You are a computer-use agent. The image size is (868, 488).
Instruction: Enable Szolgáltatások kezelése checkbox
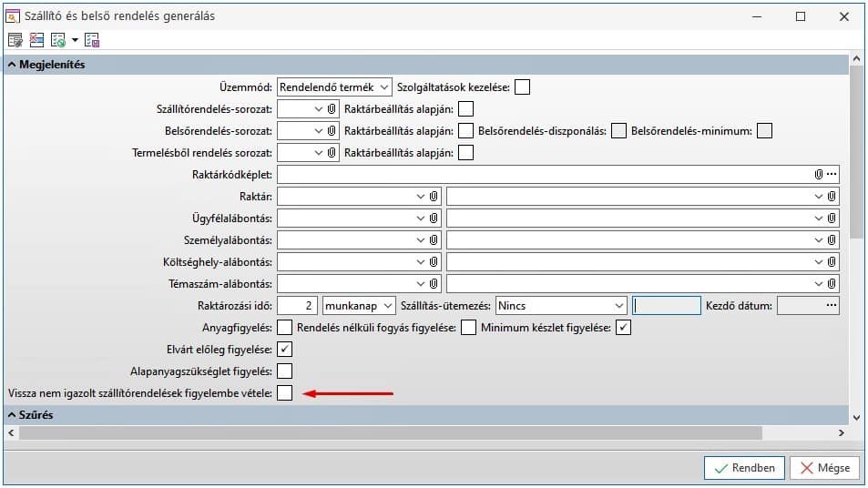522,87
